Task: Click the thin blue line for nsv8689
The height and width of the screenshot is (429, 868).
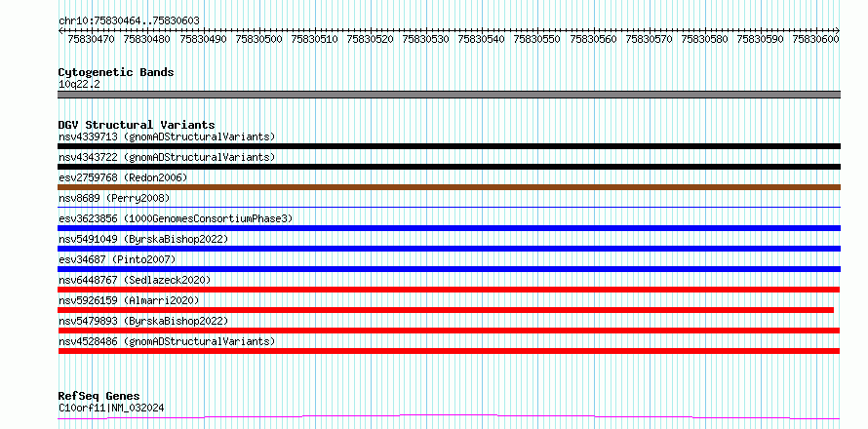Action: [449, 207]
